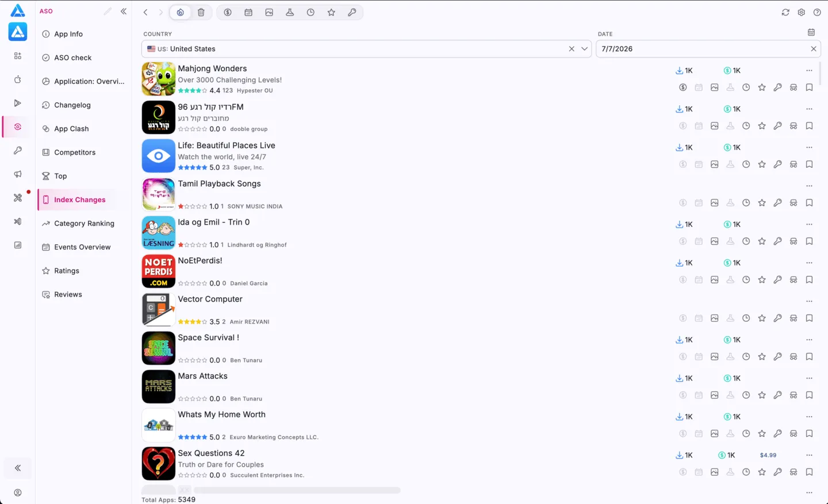
Task: Bookmark the Sex Questions 42 app
Action: [809, 472]
